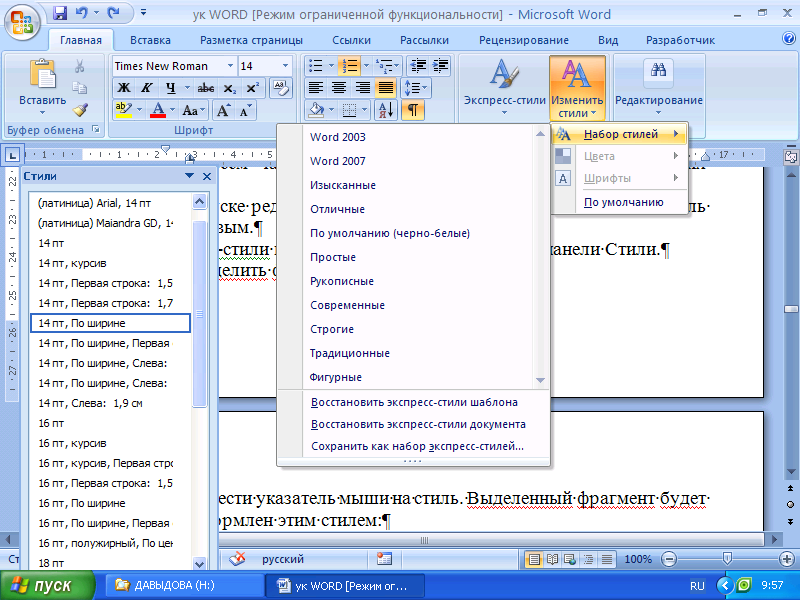
Task: Apply strikethrough formatting
Action: (x=206, y=88)
